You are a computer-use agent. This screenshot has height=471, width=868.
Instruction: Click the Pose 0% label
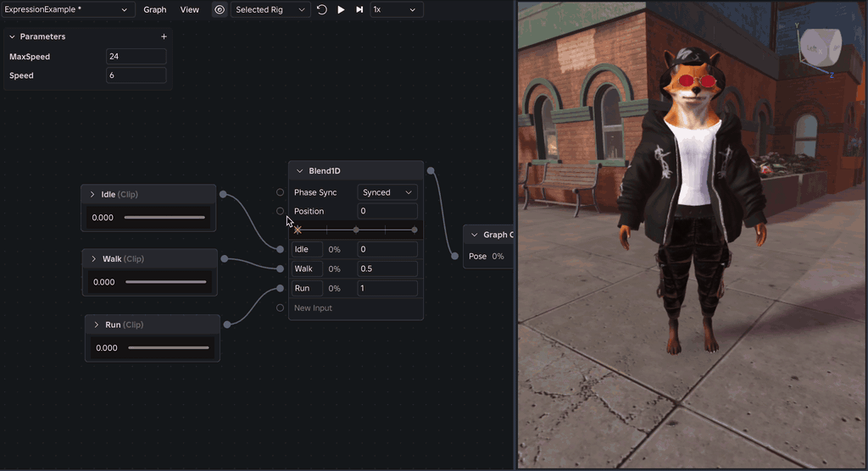coord(498,257)
